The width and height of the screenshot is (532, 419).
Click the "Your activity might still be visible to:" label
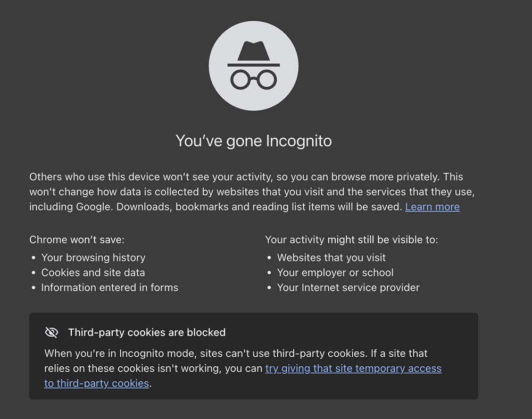pyautogui.click(x=351, y=240)
